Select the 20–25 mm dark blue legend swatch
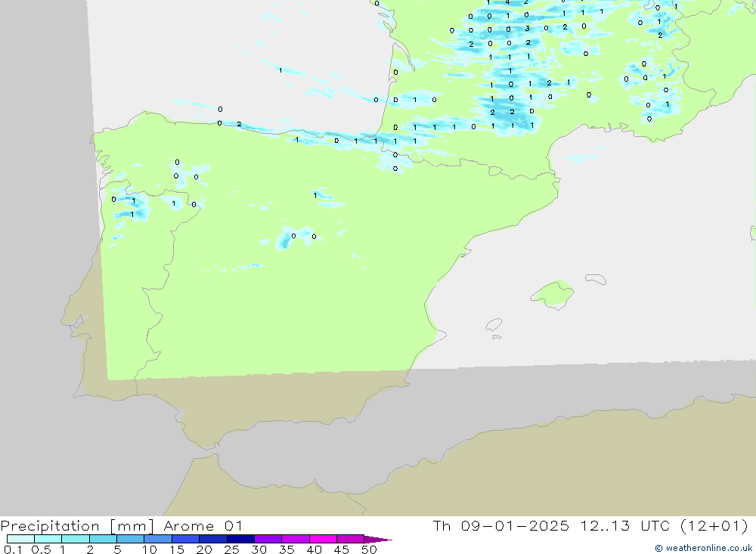 213,539
